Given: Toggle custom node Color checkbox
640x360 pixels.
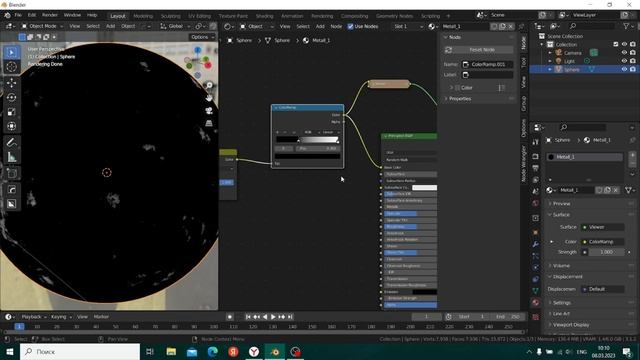Looking at the screenshot, I should 458,88.
